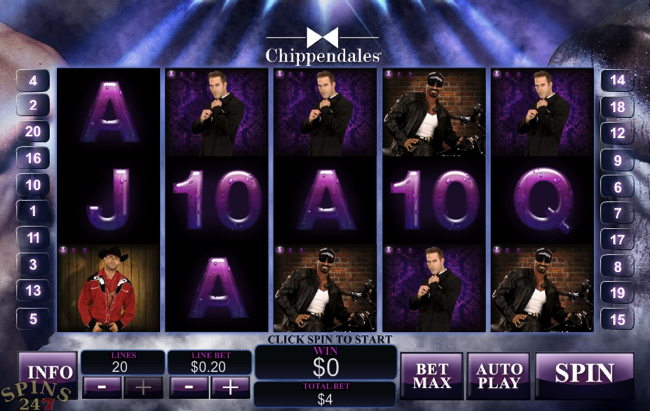Viewport: 650px width, 411px height.
Task: Select payline 15 indicator on right
Action: 617,319
